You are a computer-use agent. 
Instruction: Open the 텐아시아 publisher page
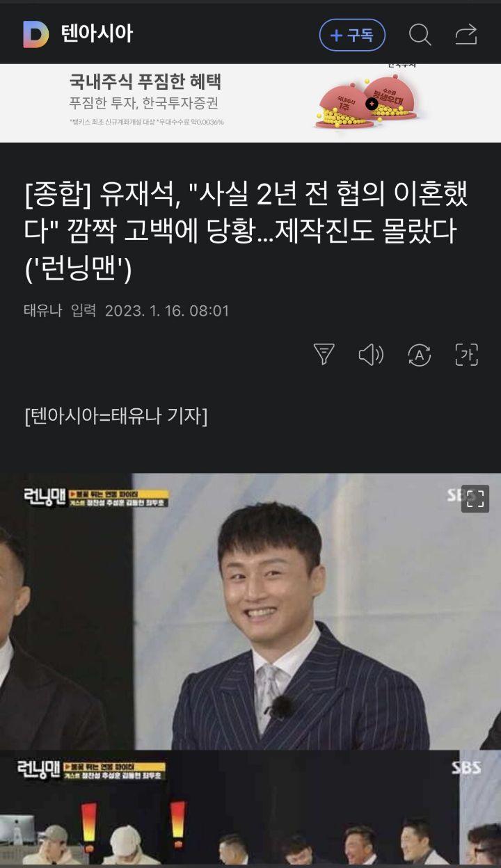point(97,34)
